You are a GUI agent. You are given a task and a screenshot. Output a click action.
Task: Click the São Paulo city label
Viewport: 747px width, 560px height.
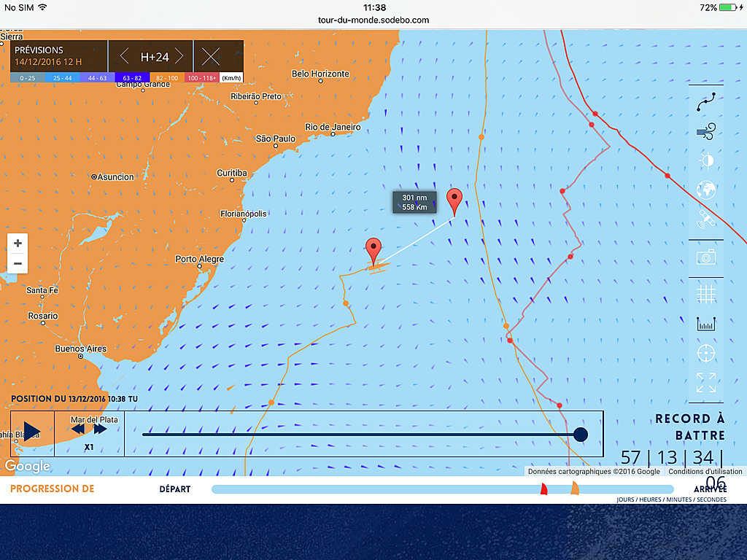tap(275, 139)
